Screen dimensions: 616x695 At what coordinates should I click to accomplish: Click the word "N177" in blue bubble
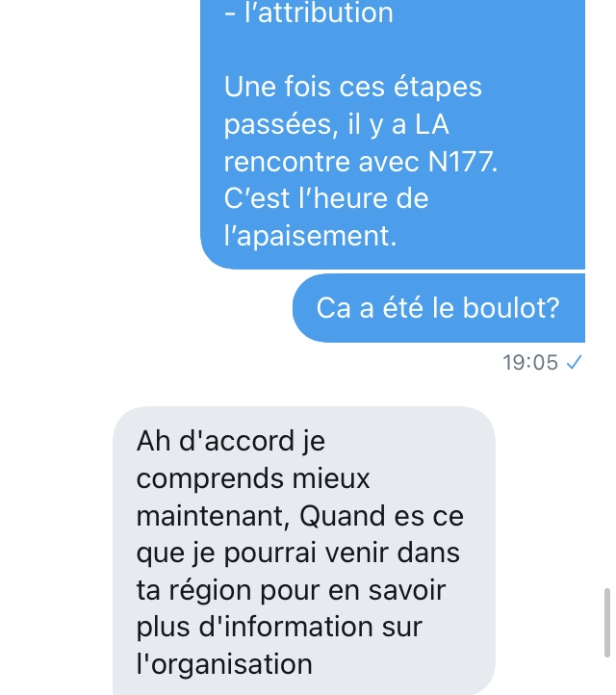pyautogui.click(x=460, y=161)
